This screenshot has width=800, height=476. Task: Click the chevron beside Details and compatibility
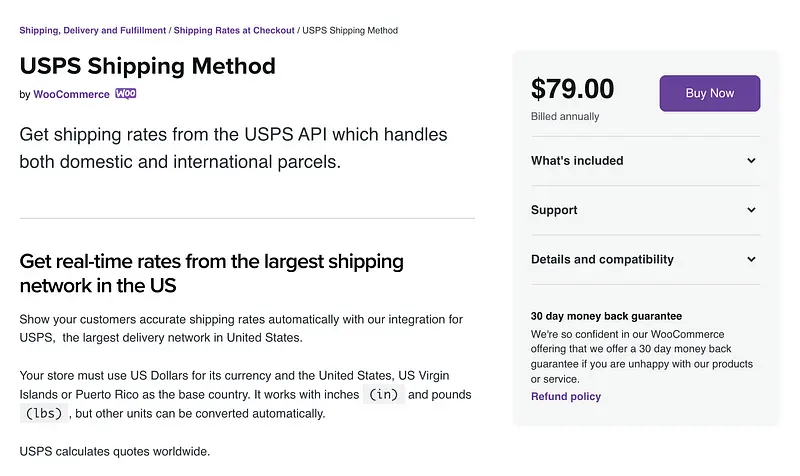pyautogui.click(x=751, y=260)
